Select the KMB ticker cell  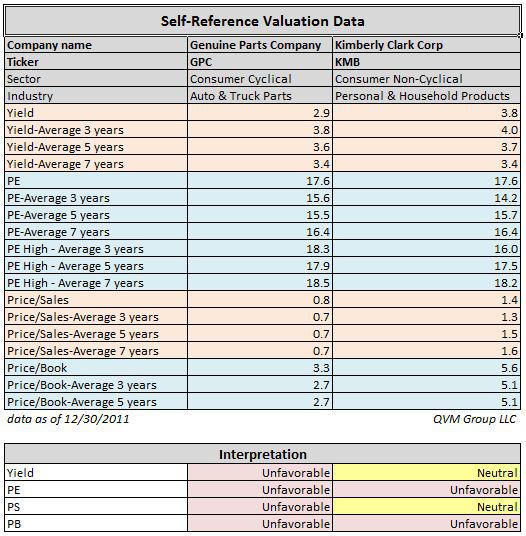pos(427,62)
